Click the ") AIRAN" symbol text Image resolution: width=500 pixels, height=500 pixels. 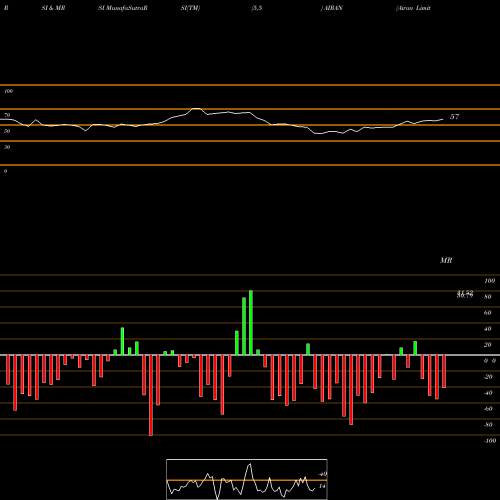coord(332,8)
